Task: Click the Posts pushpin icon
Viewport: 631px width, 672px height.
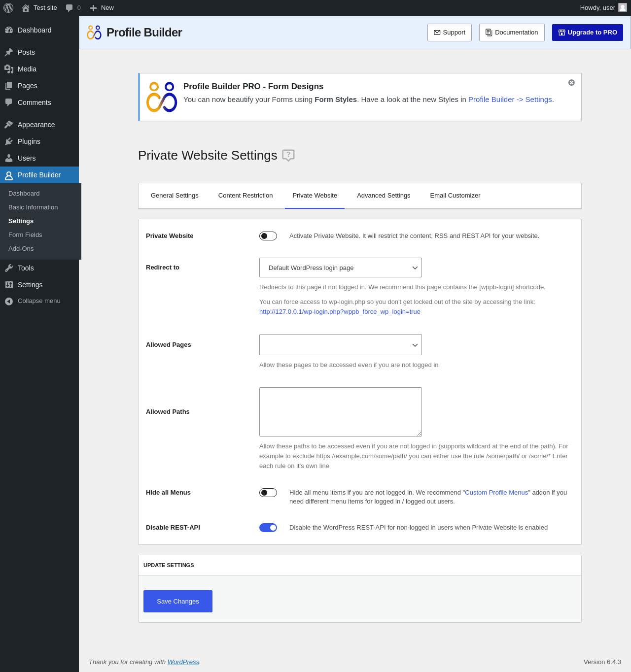Action: [x=9, y=52]
